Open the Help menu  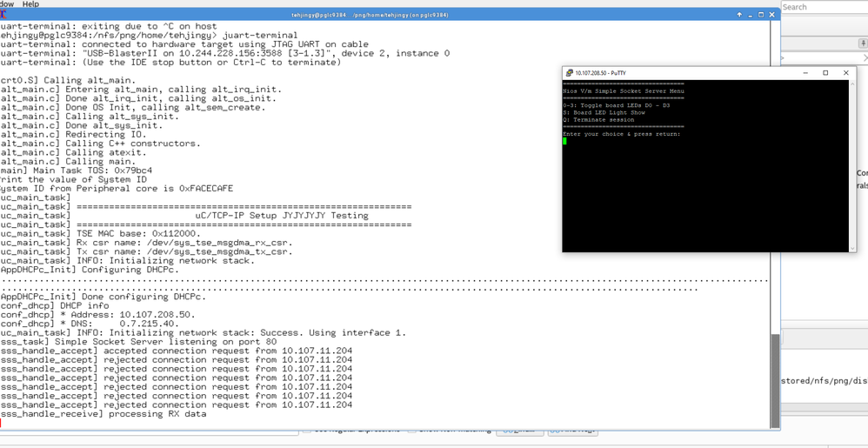pos(30,3)
